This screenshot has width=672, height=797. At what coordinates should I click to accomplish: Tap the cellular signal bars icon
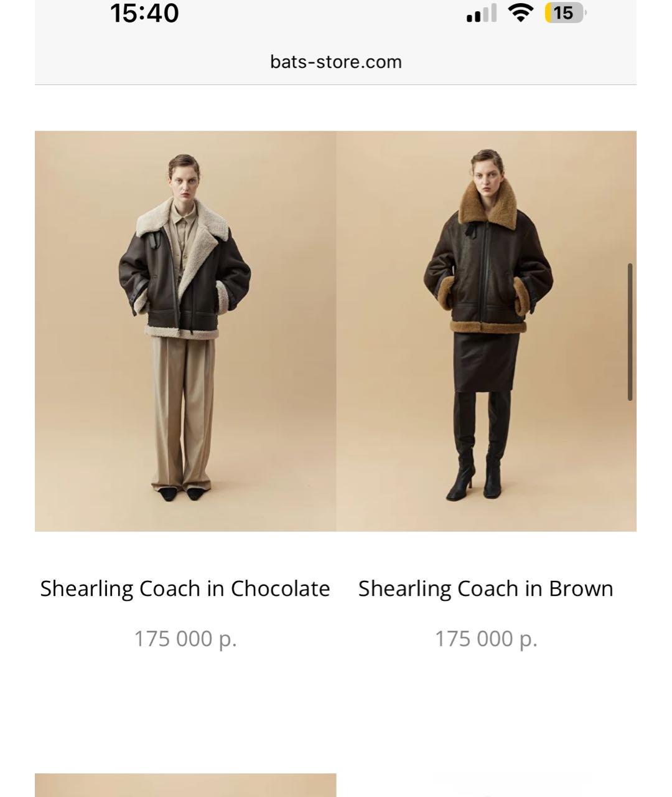point(482,13)
